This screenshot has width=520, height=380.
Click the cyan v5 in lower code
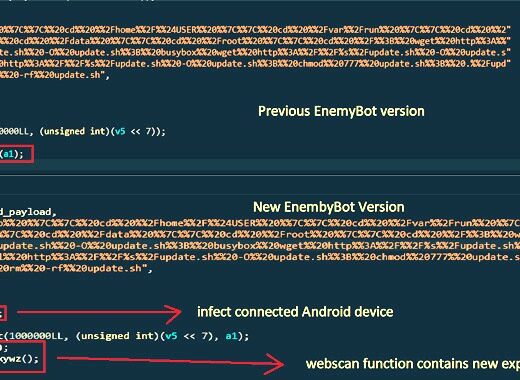(x=171, y=336)
